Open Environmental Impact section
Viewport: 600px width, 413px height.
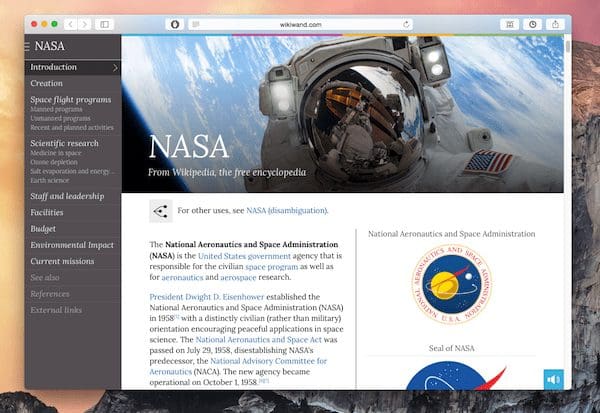pos(72,245)
